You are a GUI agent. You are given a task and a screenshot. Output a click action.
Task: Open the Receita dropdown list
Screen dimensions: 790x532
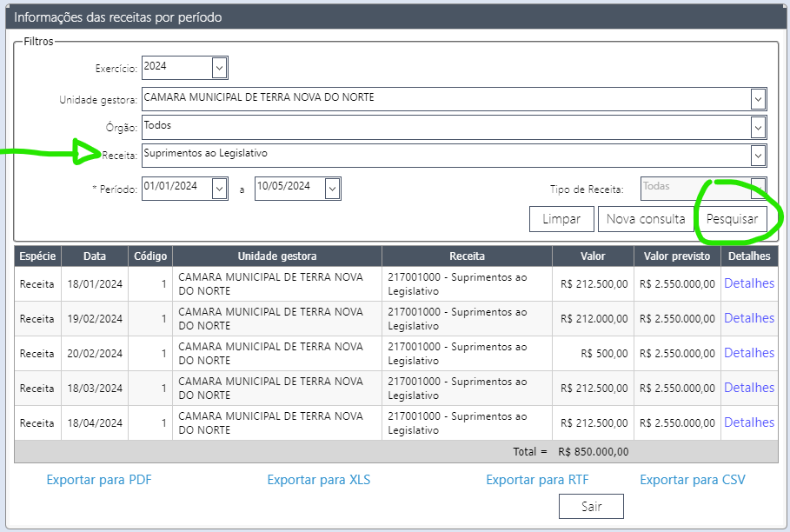pyautogui.click(x=759, y=156)
